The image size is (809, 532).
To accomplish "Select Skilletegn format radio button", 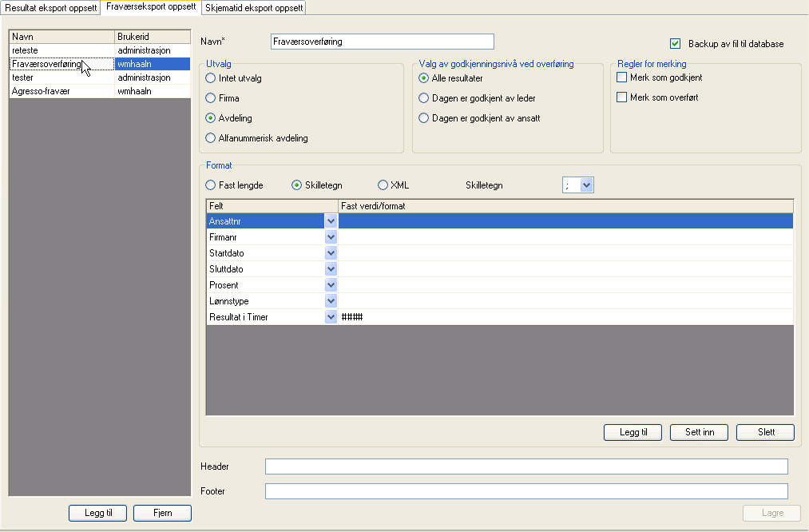I will [296, 185].
